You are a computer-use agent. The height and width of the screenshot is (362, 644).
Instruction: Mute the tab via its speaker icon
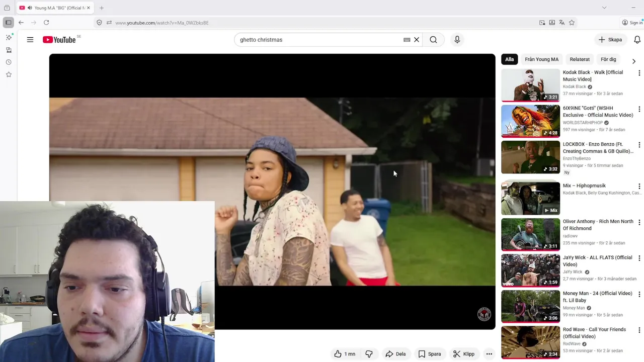click(x=30, y=8)
